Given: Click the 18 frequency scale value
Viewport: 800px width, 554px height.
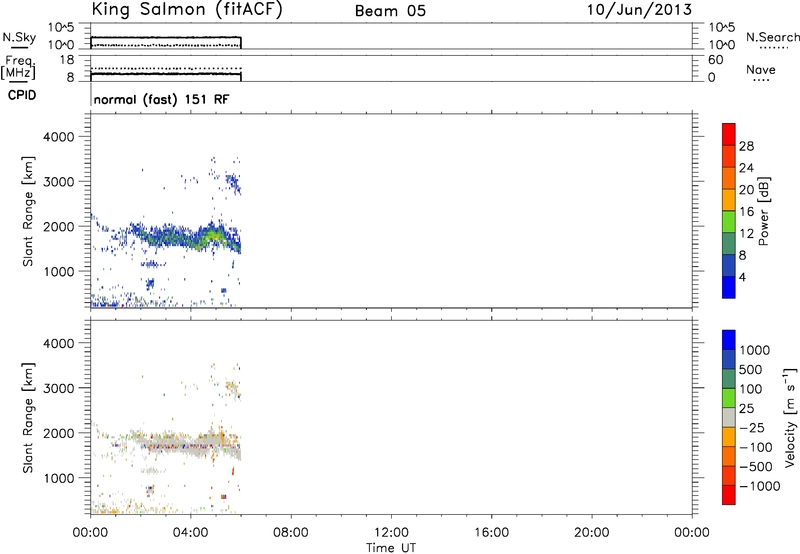Looking at the screenshot, I should click(66, 60).
